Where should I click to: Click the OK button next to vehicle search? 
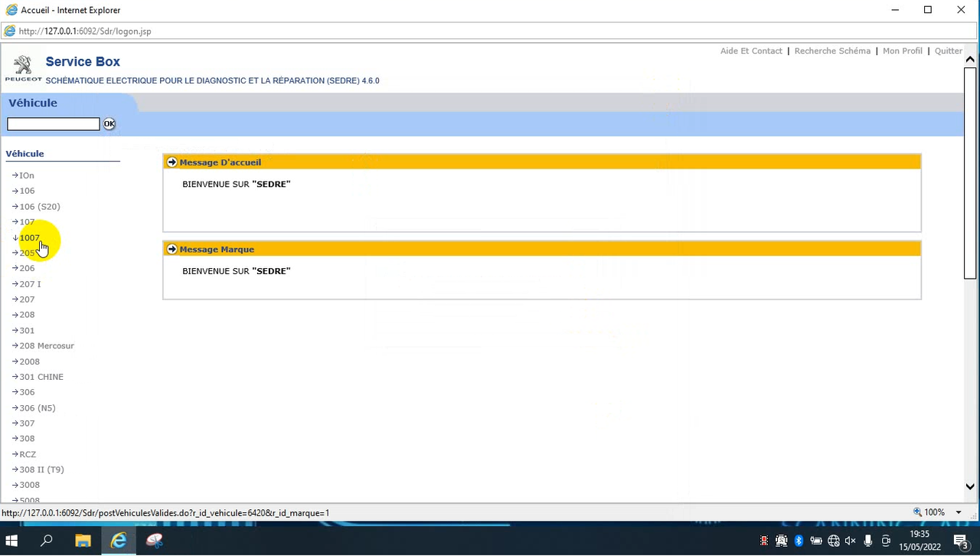(109, 124)
